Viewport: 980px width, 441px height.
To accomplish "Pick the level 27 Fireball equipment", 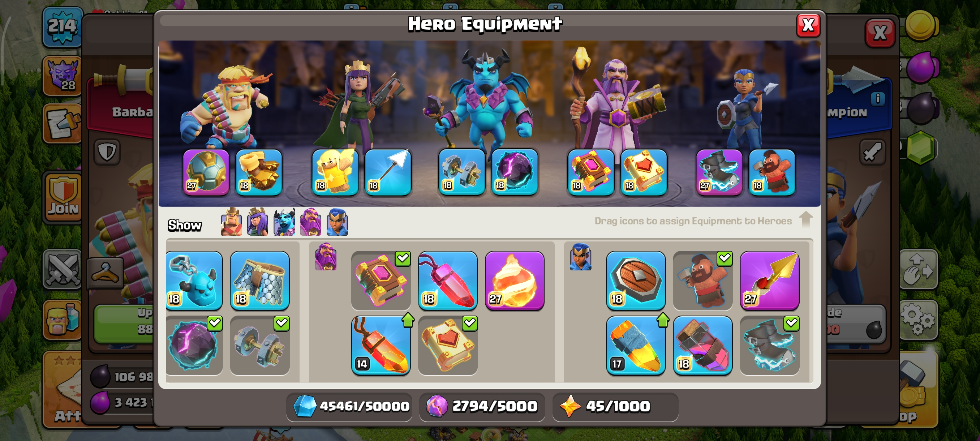I will pos(514,281).
